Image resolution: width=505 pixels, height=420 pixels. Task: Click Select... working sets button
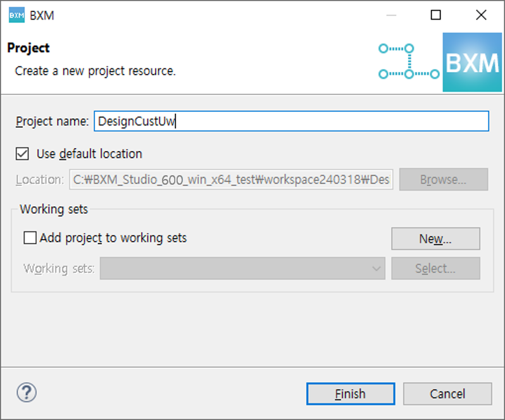click(x=435, y=268)
